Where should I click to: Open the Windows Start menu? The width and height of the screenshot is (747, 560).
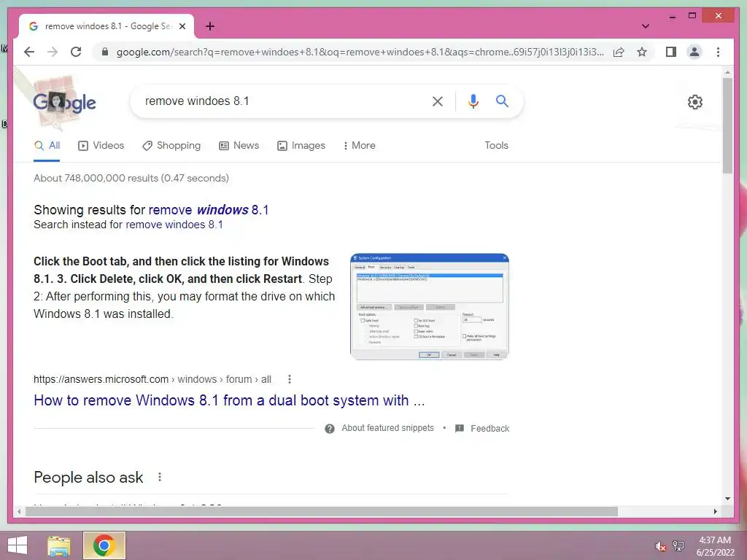pyautogui.click(x=18, y=545)
